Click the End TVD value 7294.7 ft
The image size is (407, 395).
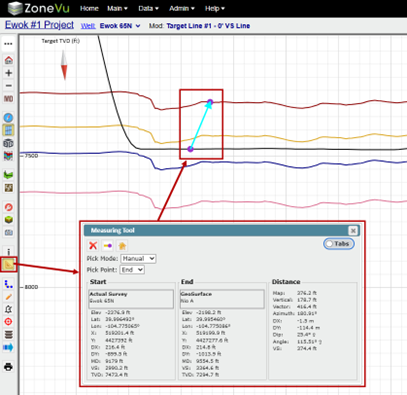pyautogui.click(x=208, y=375)
